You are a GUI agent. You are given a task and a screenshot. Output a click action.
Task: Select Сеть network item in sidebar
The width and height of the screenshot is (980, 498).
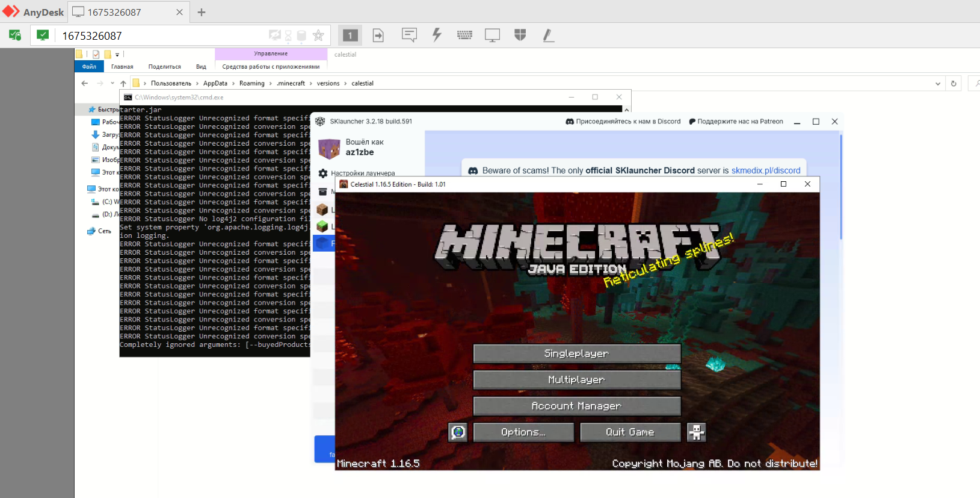pos(99,231)
